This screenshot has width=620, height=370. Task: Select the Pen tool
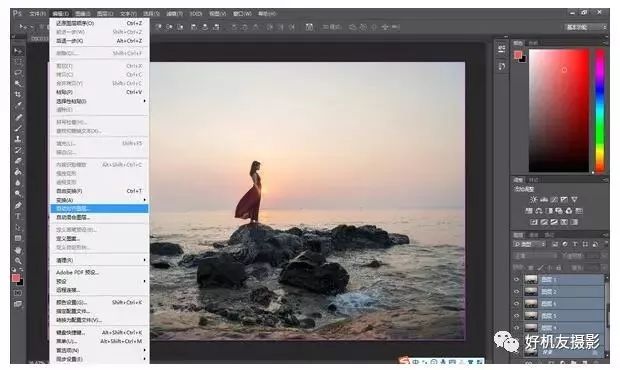pos(18,205)
